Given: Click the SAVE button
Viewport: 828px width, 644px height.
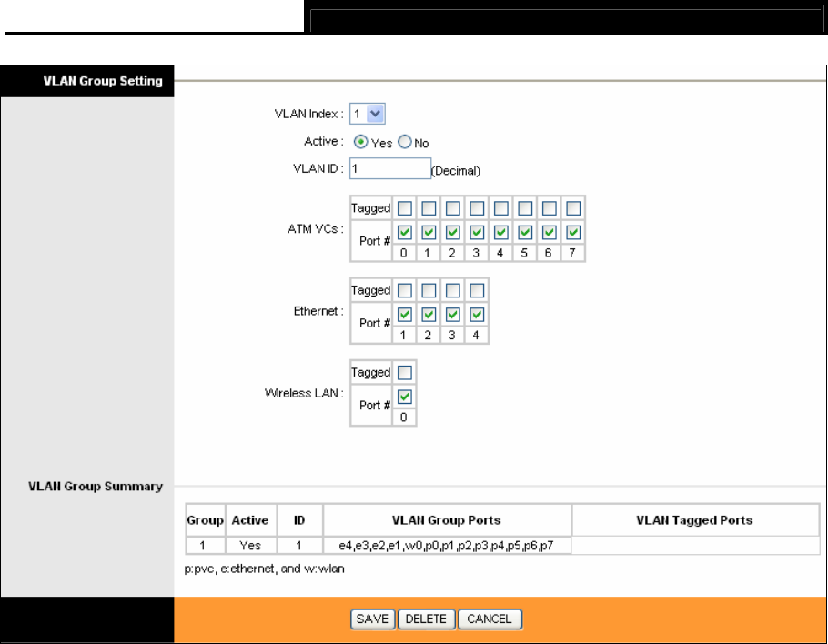Looking at the screenshot, I should (x=372, y=619).
